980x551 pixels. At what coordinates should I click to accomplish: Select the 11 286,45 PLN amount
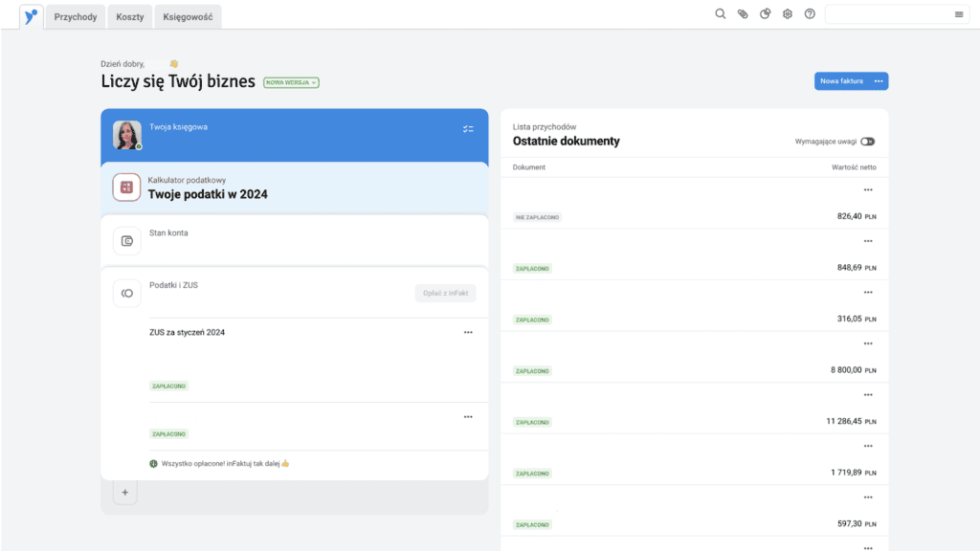click(x=851, y=421)
